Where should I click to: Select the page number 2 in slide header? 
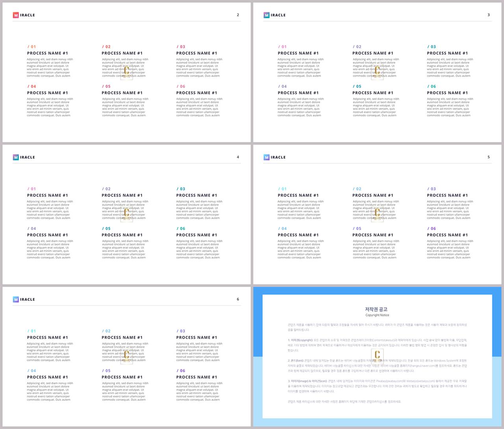238,15
